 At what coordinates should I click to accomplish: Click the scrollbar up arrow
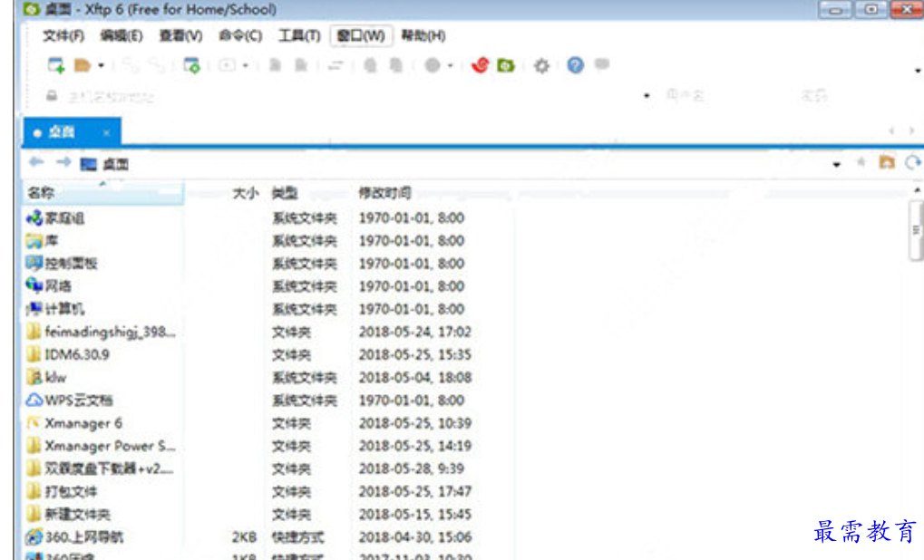click(917, 190)
